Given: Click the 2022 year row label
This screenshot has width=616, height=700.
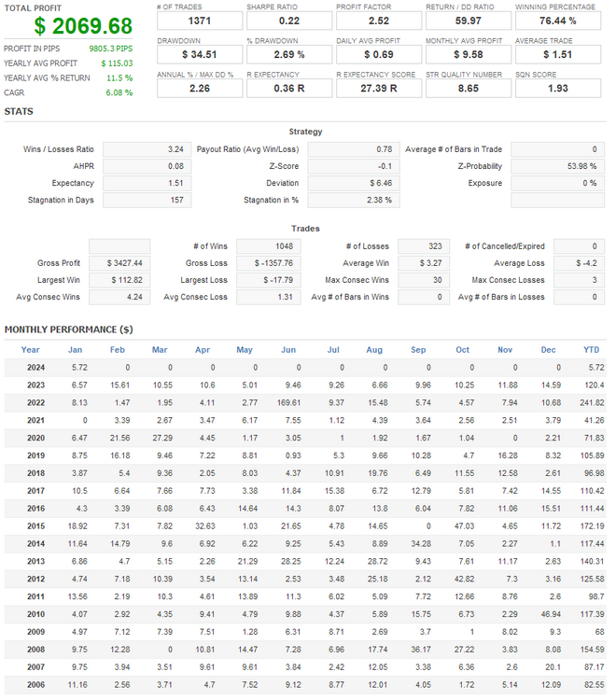Looking at the screenshot, I should pyautogui.click(x=35, y=402).
